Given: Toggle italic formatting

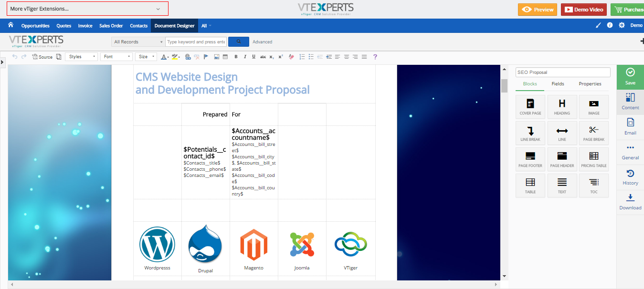Looking at the screenshot, I should click(x=245, y=57).
